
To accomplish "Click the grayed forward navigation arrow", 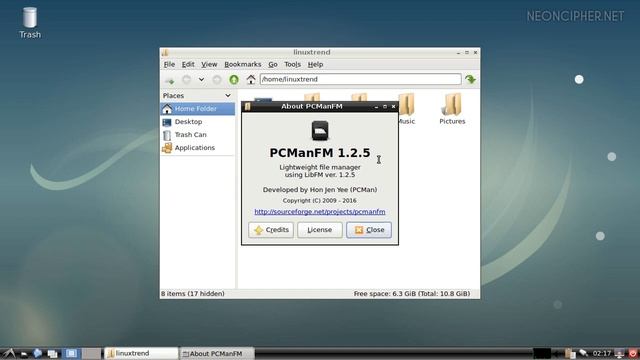I will [x=217, y=80].
